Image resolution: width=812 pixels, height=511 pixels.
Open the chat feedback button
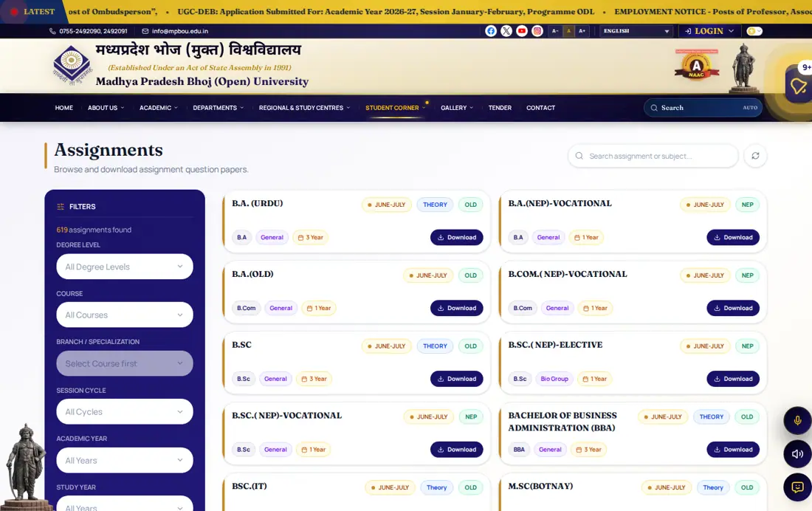click(797, 487)
